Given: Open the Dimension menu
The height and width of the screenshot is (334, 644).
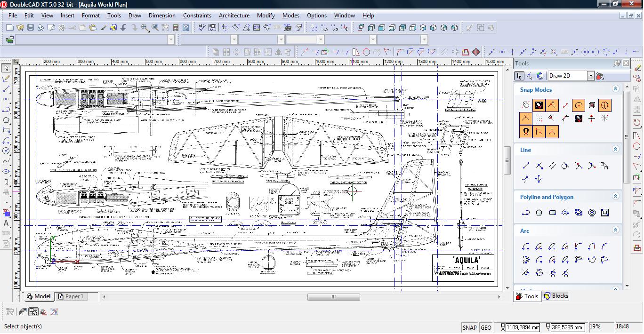Looking at the screenshot, I should (x=162, y=16).
